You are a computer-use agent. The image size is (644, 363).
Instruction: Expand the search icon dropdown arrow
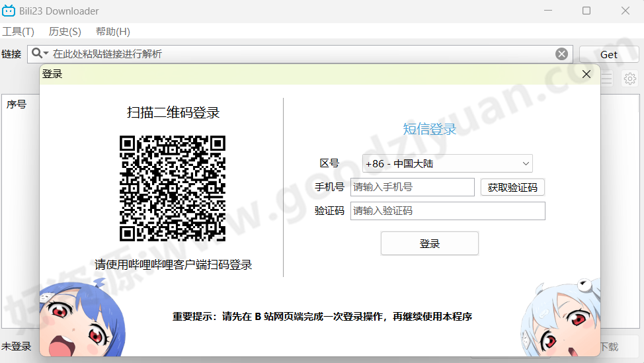pos(46,54)
